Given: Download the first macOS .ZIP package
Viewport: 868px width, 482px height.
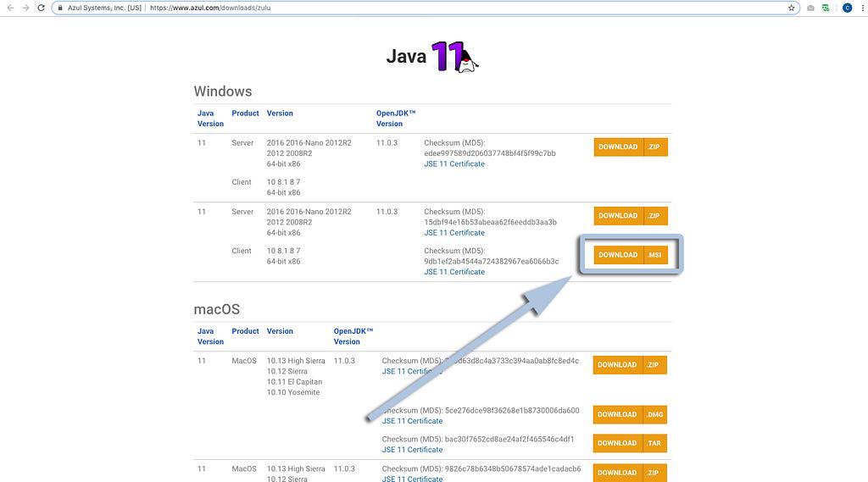Looking at the screenshot, I should coord(630,365).
